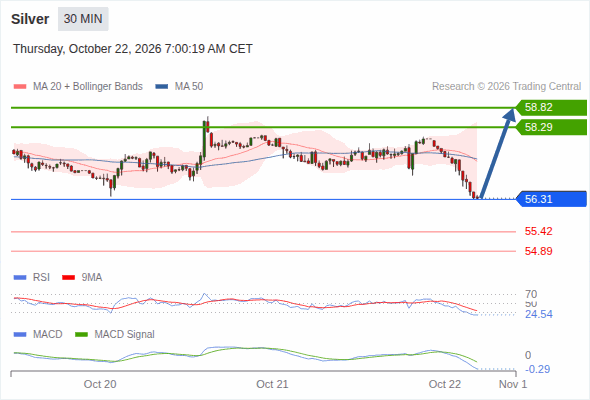Click the 58.29 resistance price tag
Viewport: 590px width, 400px height.
pyautogui.click(x=551, y=127)
